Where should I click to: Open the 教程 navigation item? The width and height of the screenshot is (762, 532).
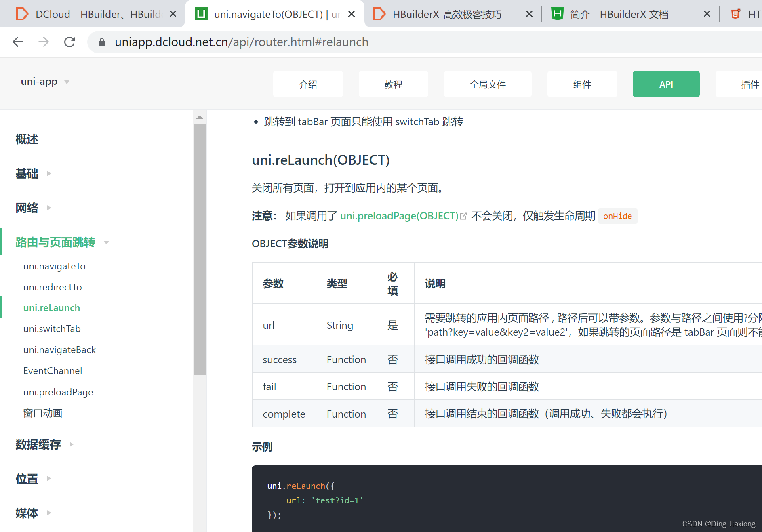coord(394,84)
